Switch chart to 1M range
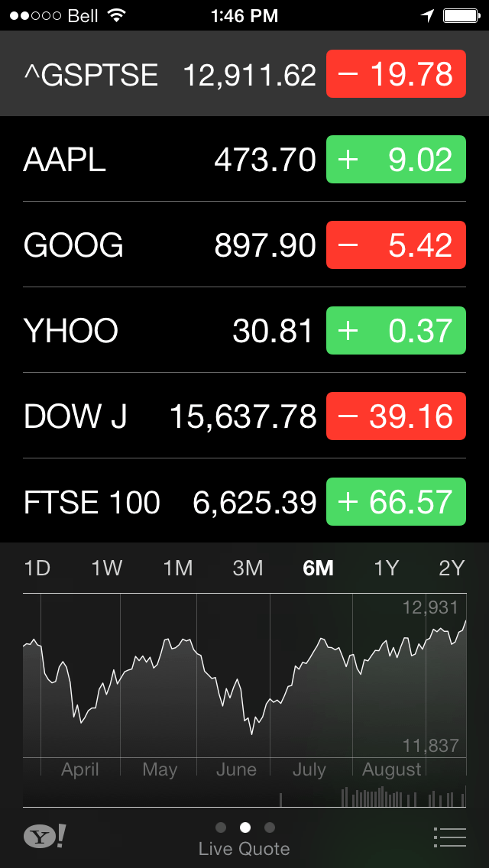 (x=177, y=568)
